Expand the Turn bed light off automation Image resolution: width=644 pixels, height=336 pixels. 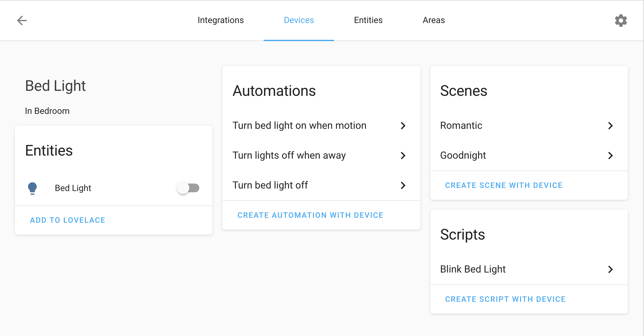coord(403,185)
